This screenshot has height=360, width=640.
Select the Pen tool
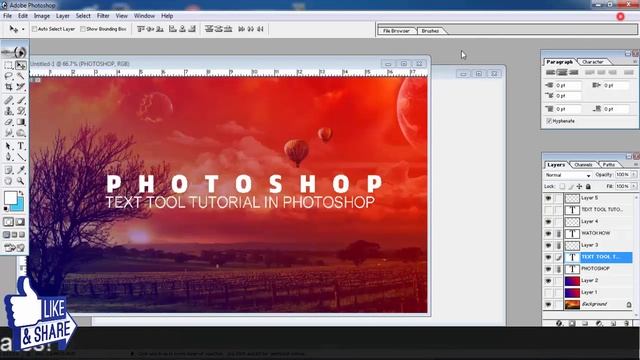pos(8,157)
